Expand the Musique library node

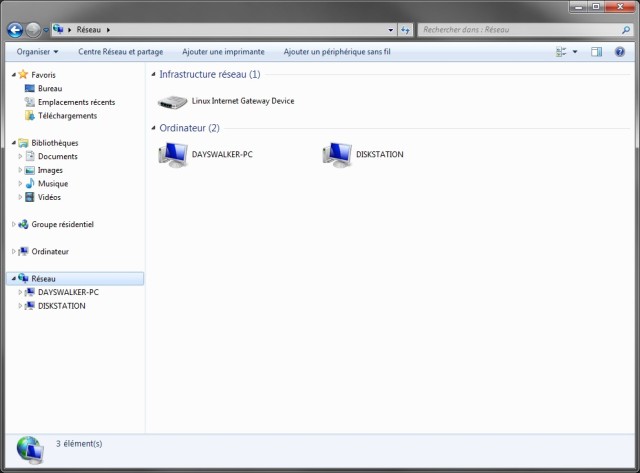point(20,184)
